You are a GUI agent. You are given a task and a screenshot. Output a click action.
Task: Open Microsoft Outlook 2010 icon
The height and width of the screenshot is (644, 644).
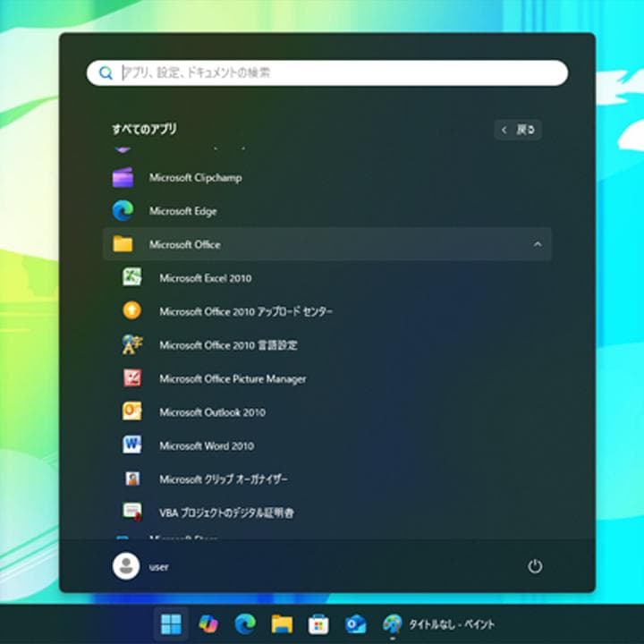[x=132, y=411]
